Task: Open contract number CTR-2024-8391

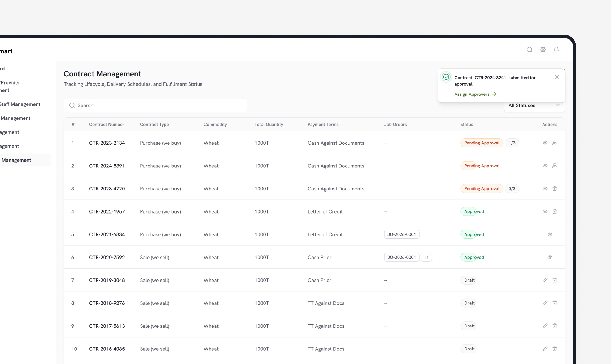Action: point(107,166)
